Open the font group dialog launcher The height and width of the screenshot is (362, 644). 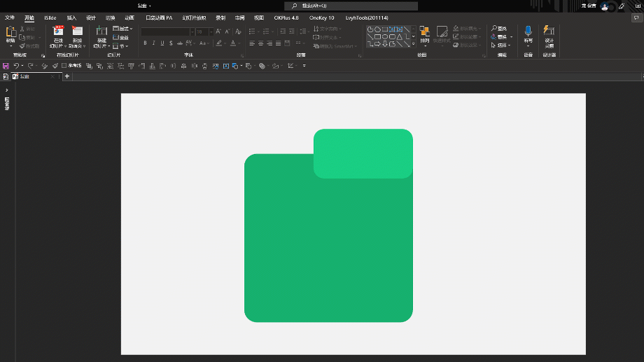coord(242,55)
